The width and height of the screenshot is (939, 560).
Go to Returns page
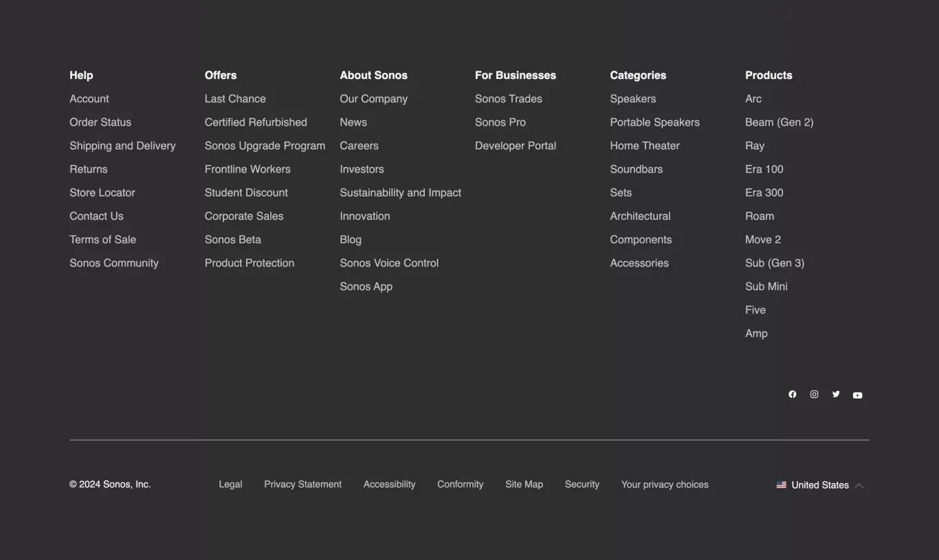point(89,169)
